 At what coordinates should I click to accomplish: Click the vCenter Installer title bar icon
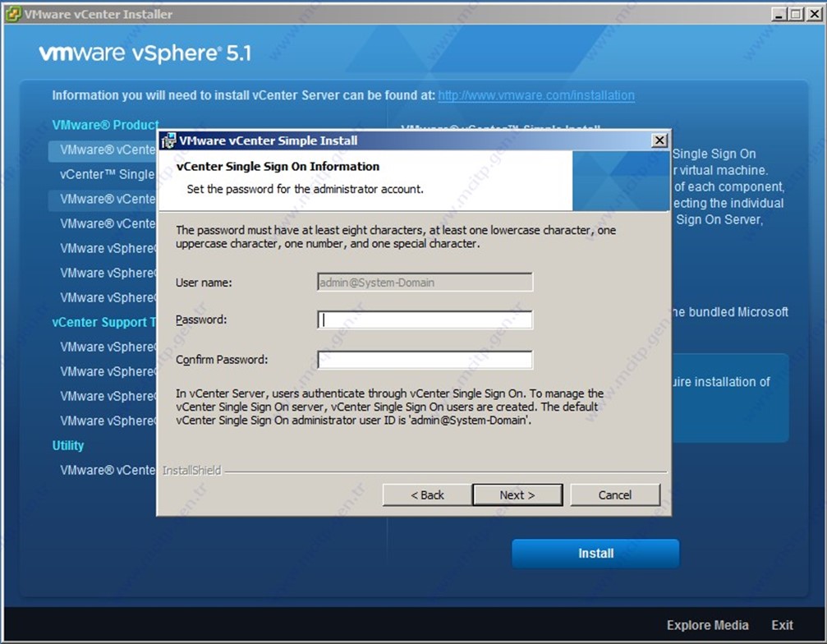13,14
